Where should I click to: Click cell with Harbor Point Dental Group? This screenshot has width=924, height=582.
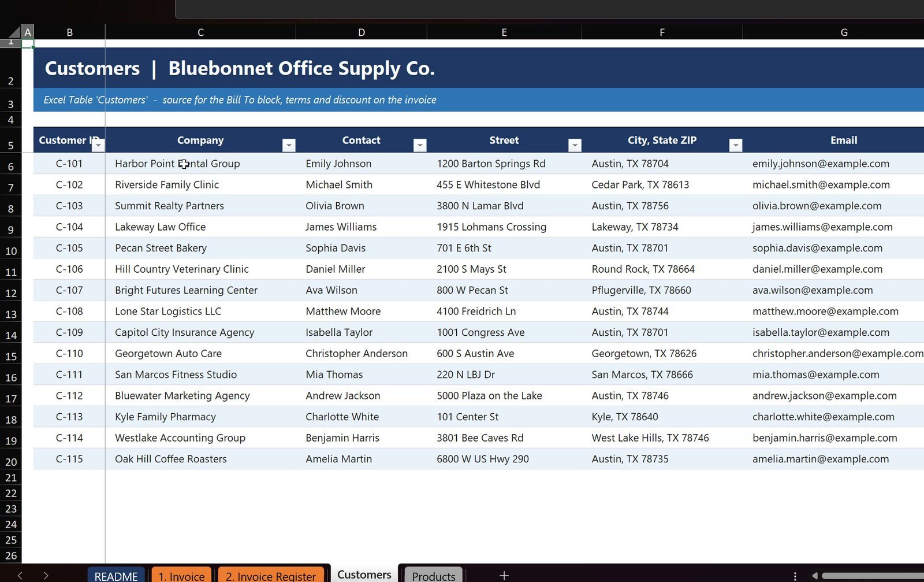pos(200,164)
